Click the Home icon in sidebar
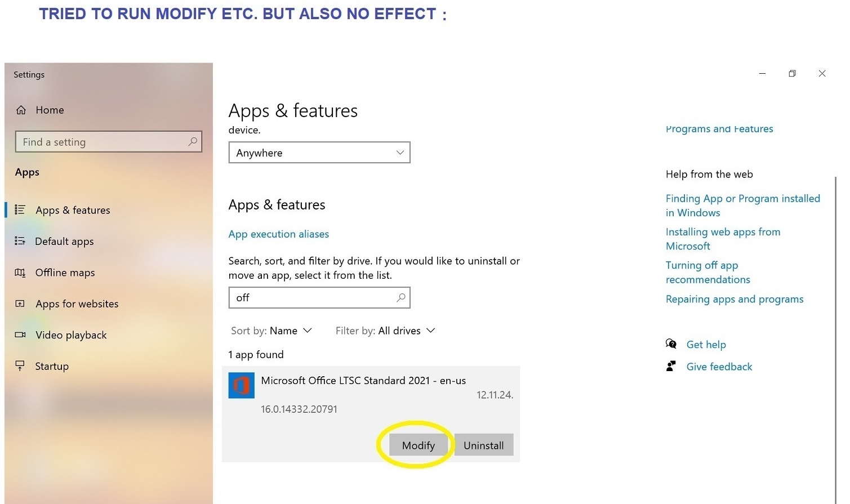 pos(21,110)
